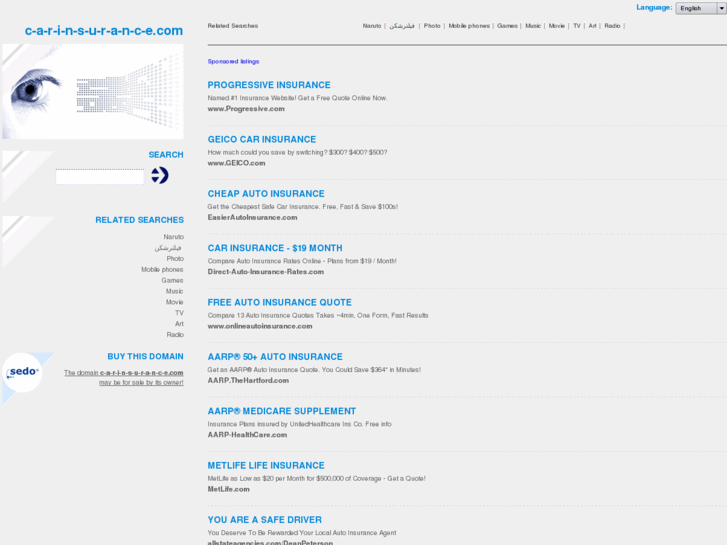
Task: Select Mobile phones in top related searches
Action: point(469,26)
